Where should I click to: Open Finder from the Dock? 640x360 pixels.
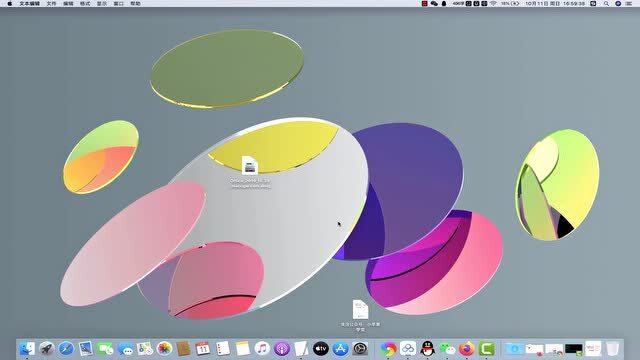click(27, 349)
